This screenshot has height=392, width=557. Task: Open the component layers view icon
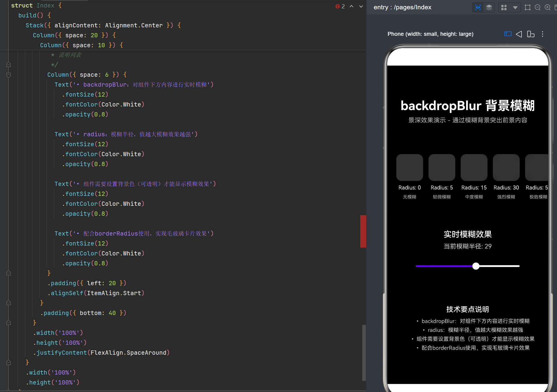coord(489,8)
